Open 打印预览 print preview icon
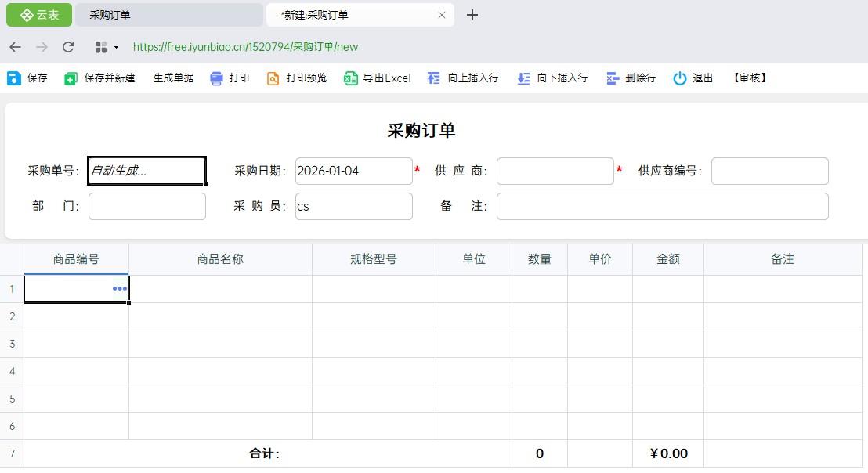868x473 pixels. coord(273,78)
